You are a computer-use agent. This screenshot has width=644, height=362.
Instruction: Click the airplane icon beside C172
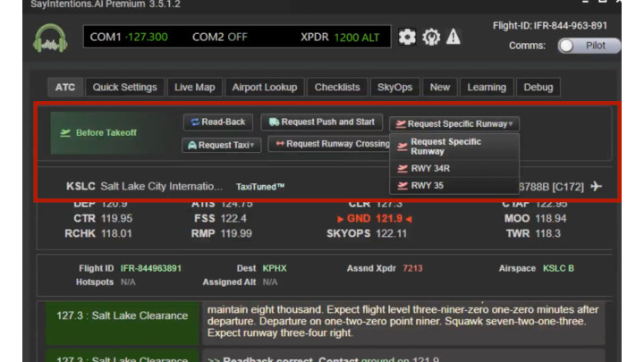[x=597, y=186]
